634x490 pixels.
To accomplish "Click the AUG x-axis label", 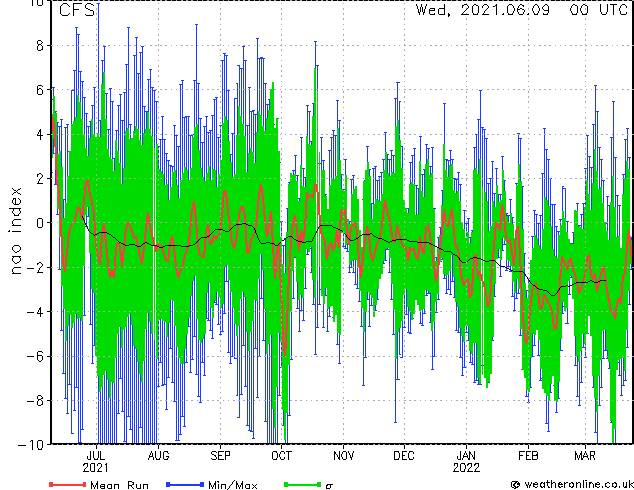I will click(158, 456).
